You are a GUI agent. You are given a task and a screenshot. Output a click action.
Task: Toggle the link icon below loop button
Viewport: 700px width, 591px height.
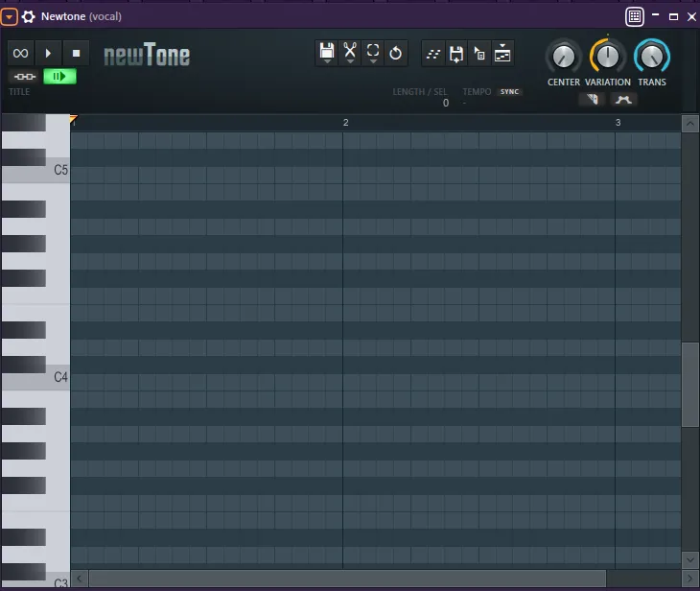[x=23, y=77]
